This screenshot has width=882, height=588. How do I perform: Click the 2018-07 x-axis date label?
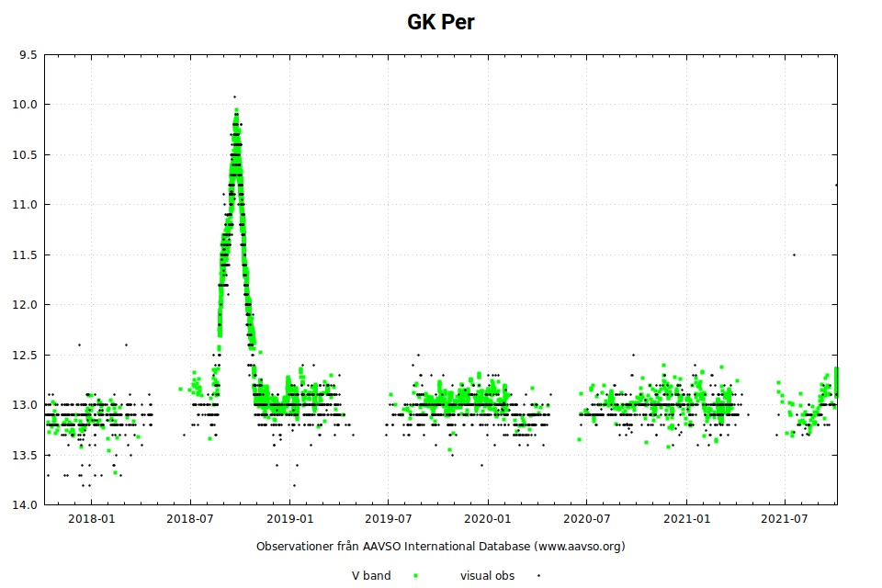click(190, 519)
